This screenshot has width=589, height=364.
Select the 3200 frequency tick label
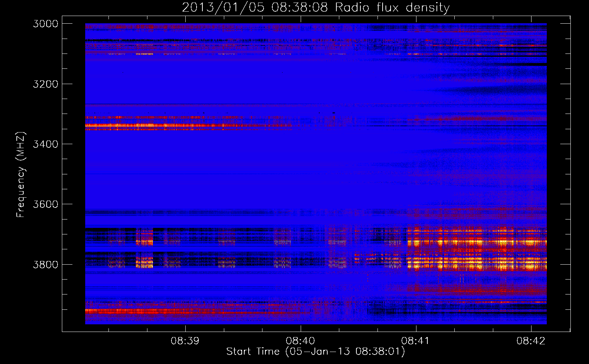point(46,84)
